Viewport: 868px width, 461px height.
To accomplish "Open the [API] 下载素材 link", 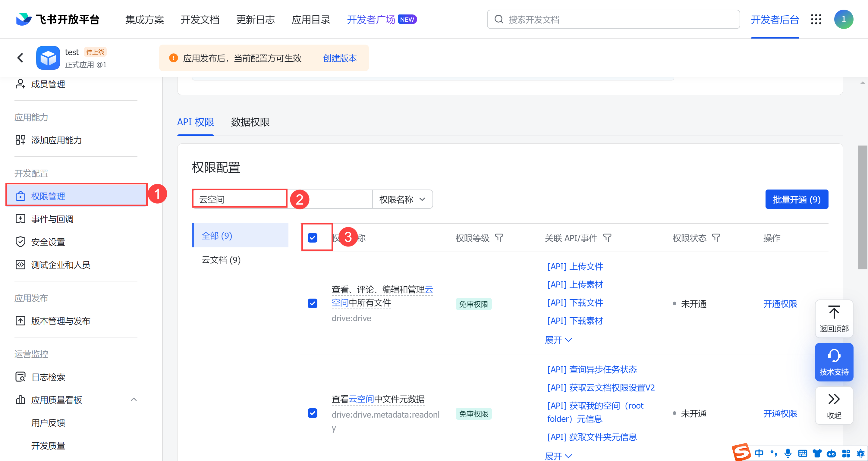I will (575, 321).
